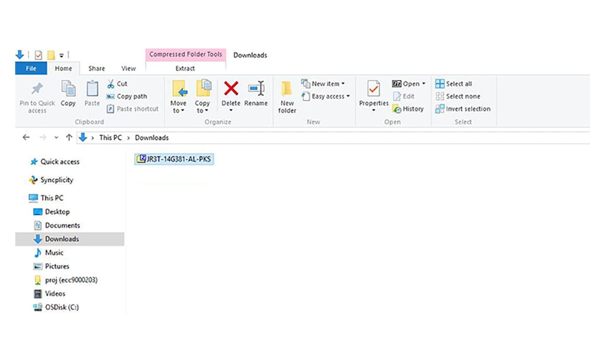Expand the Move to dropdown
The image size is (607, 364).
178,106
